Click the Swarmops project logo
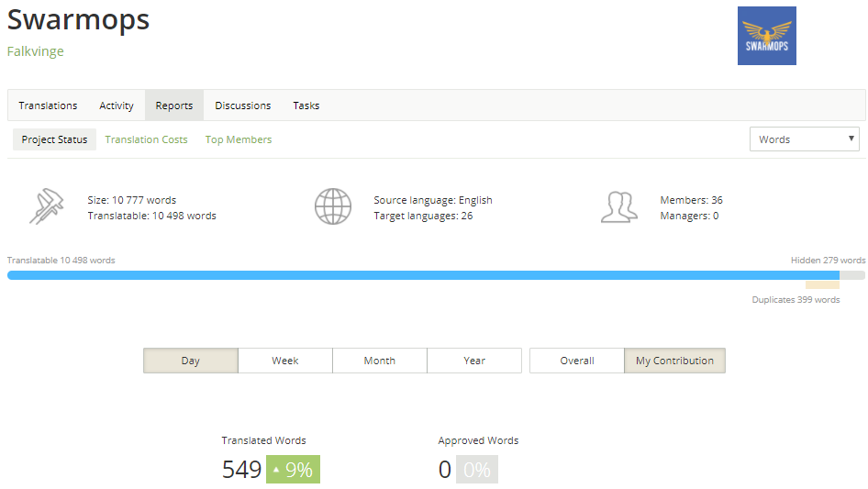This screenshot has width=868, height=489. pos(767,36)
